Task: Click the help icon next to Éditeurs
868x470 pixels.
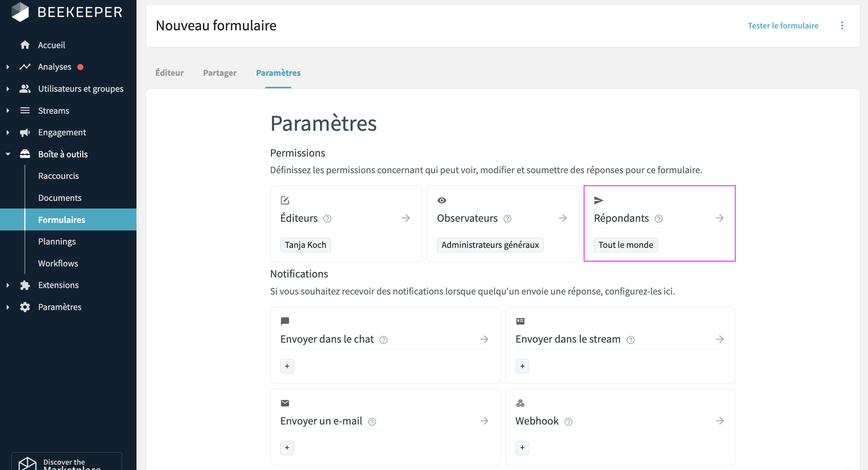Action: click(x=327, y=219)
